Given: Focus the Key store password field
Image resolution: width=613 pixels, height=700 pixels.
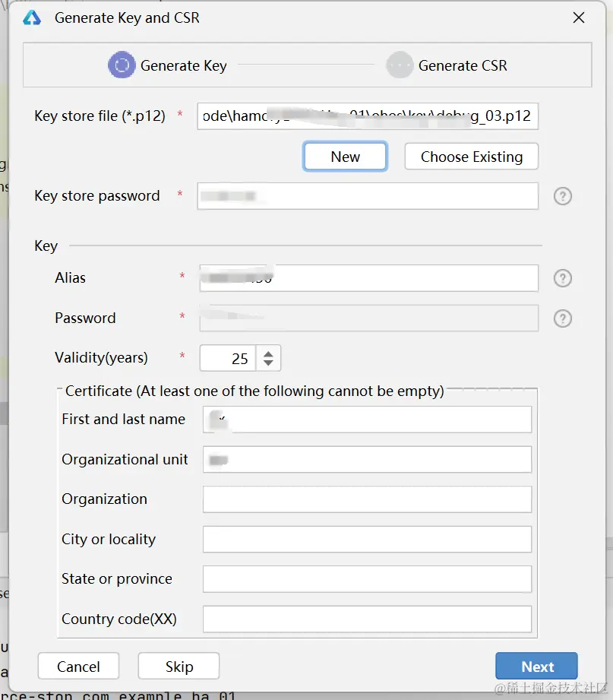Looking at the screenshot, I should 367,196.
